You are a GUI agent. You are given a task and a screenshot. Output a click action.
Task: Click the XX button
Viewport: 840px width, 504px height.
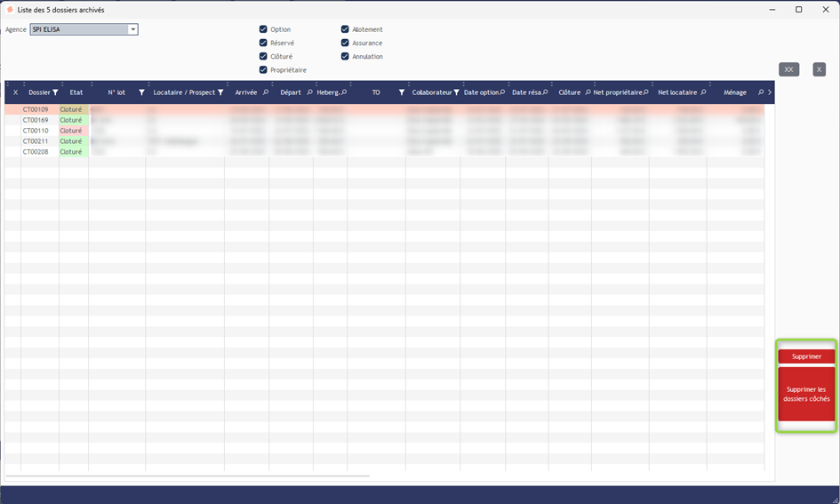tap(788, 69)
